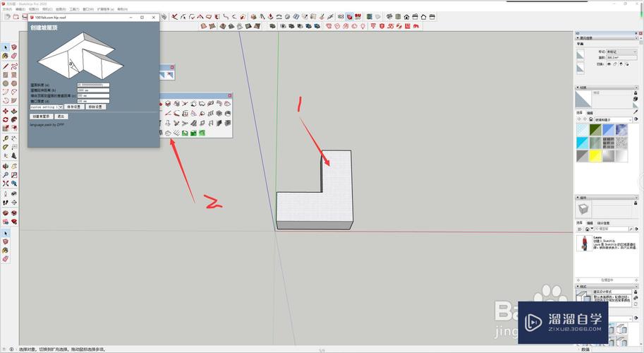Select the Zoom magnifier tool
This screenshot has width=644, height=353.
click(6, 174)
